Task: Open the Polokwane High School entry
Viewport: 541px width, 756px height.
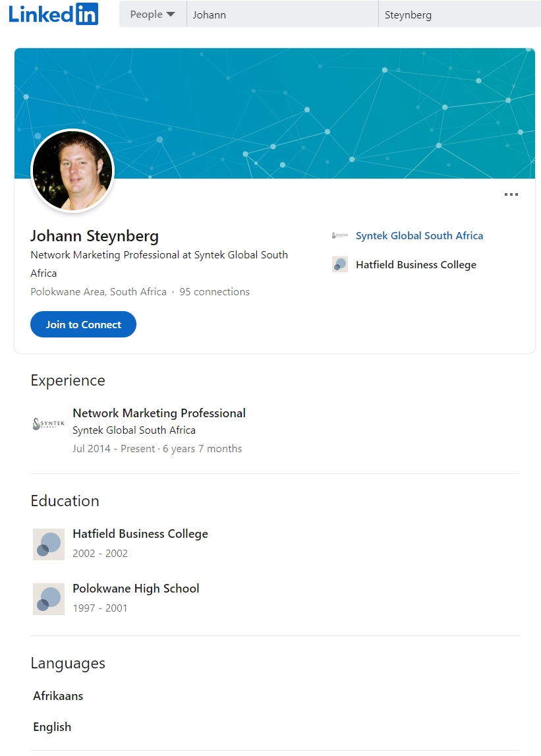Action: [136, 589]
